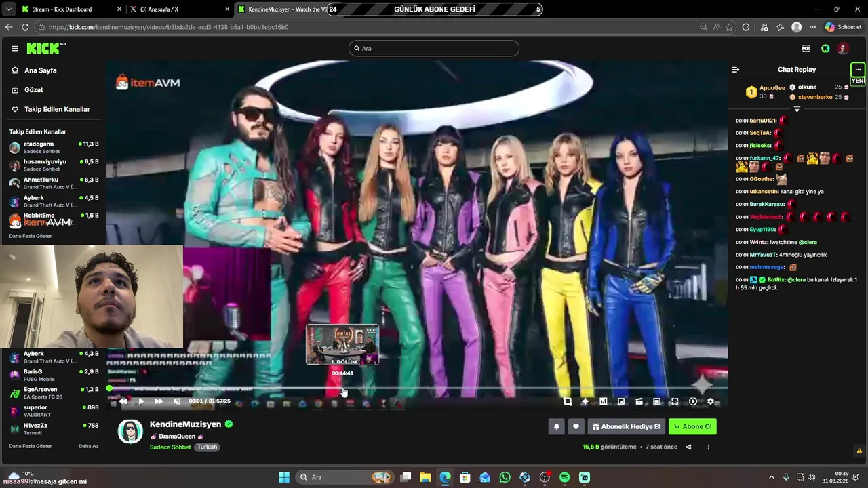The image size is (868, 488).
Task: Click the Turkish language tag
Action: tap(207, 447)
